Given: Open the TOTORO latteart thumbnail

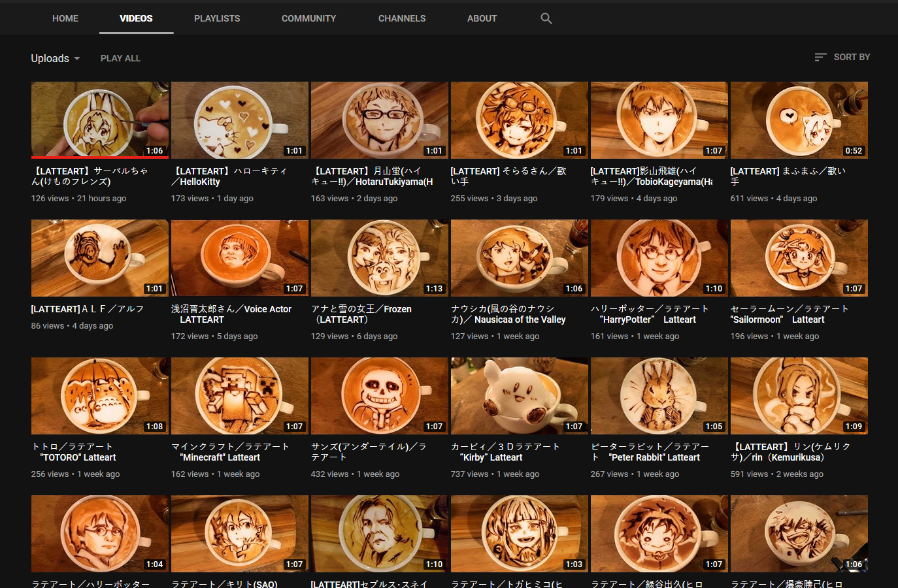Looking at the screenshot, I should [x=99, y=396].
